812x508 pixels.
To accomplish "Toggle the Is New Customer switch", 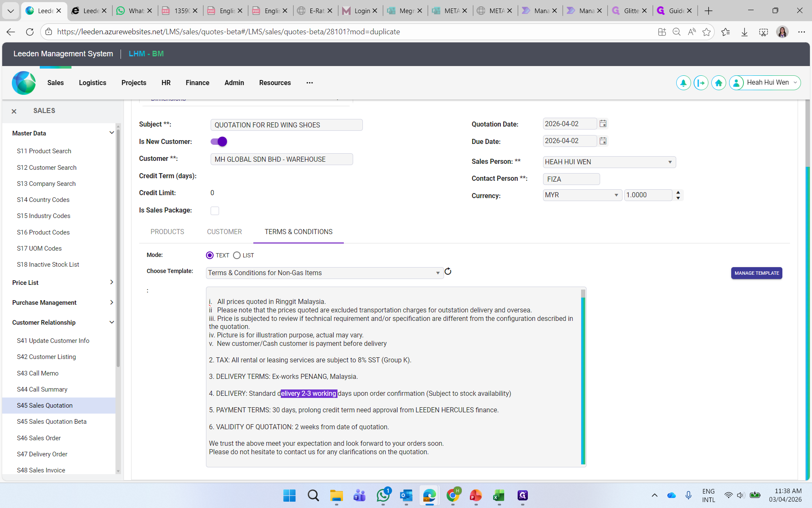I will [x=219, y=141].
